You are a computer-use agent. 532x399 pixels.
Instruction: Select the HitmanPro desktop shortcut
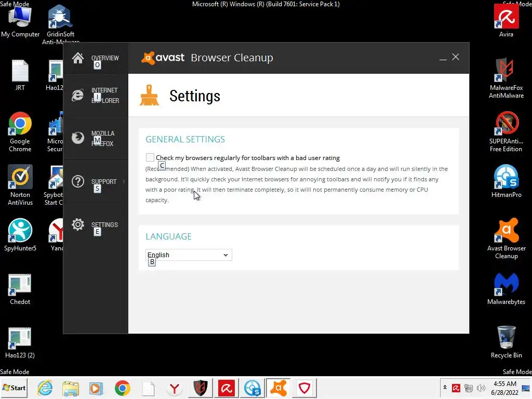coord(506,181)
